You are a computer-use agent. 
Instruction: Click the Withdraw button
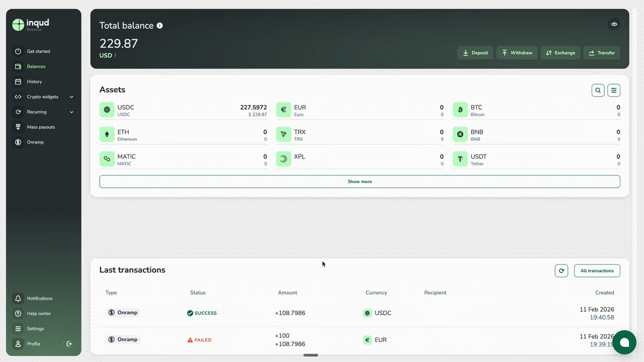pyautogui.click(x=517, y=53)
